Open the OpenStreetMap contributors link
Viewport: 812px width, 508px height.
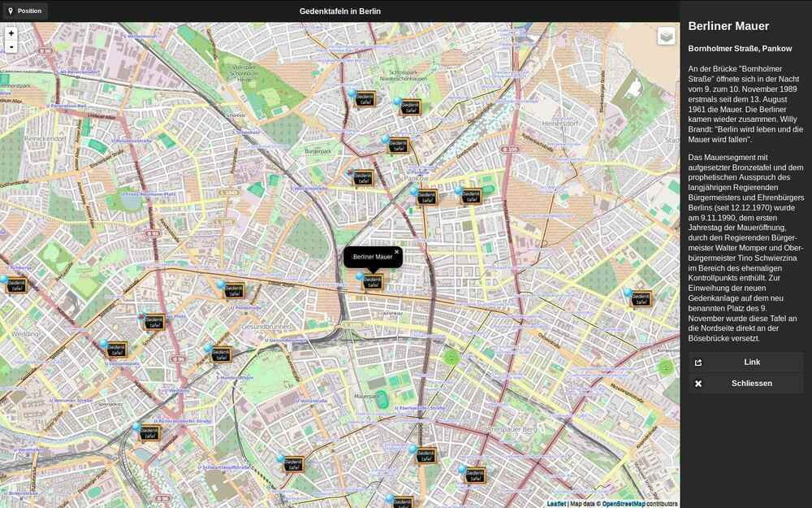(x=622, y=502)
